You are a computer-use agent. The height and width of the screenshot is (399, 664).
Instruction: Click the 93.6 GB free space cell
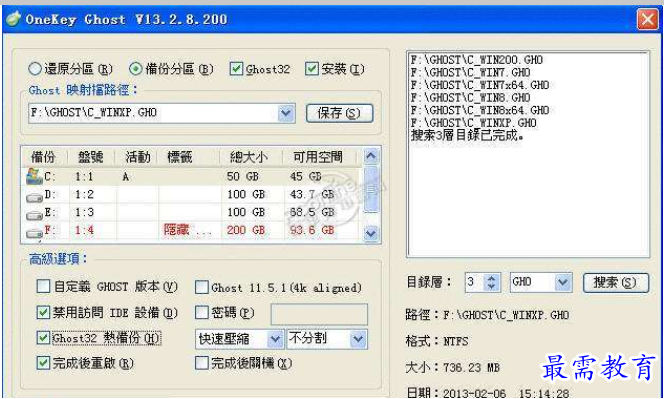312,230
